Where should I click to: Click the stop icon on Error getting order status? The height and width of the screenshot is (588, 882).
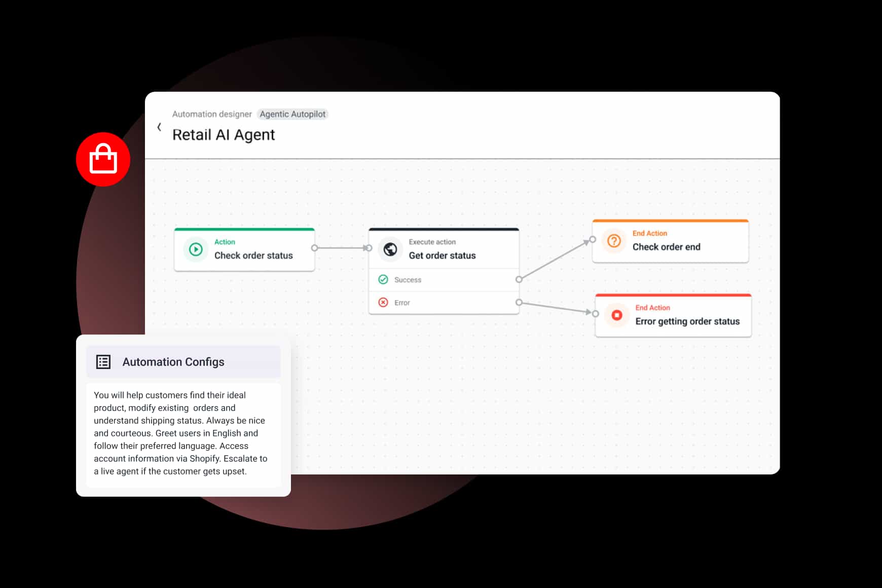pyautogui.click(x=617, y=315)
